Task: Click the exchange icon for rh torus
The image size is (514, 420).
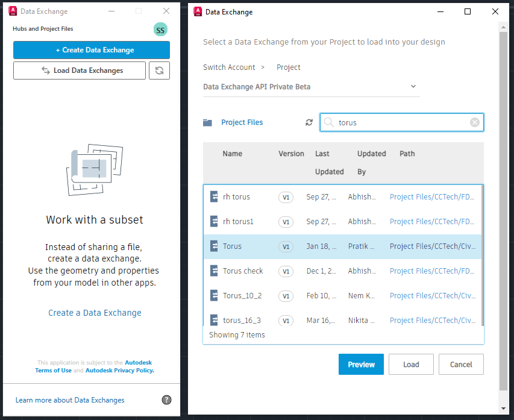Action: pos(214,196)
